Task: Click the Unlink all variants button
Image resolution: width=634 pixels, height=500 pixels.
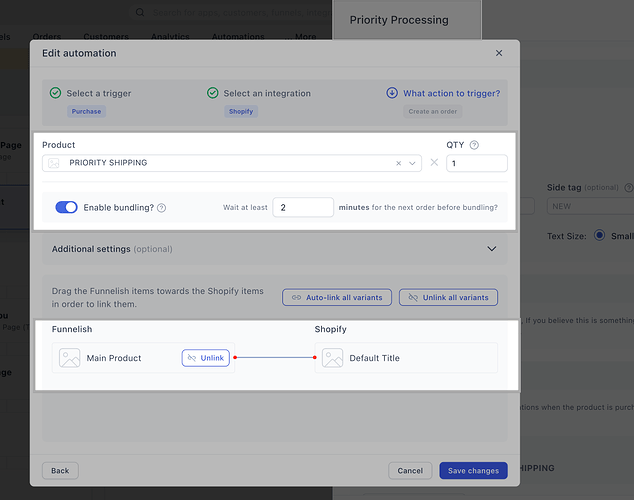Action: [x=448, y=297]
